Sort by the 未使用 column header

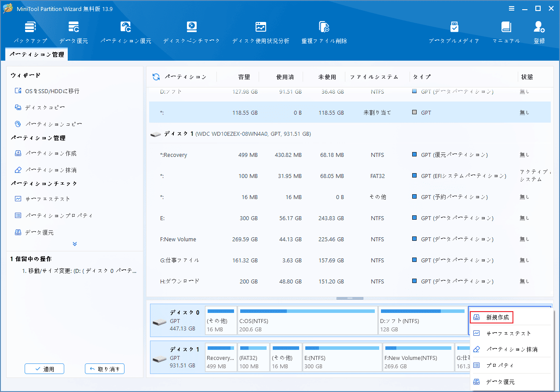pyautogui.click(x=327, y=77)
